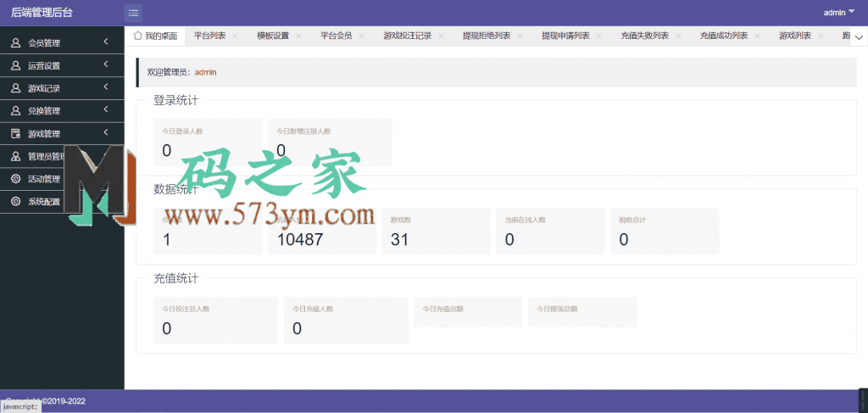Click the user icon beside 运营设置
The width and height of the screenshot is (868, 413).
coord(15,65)
